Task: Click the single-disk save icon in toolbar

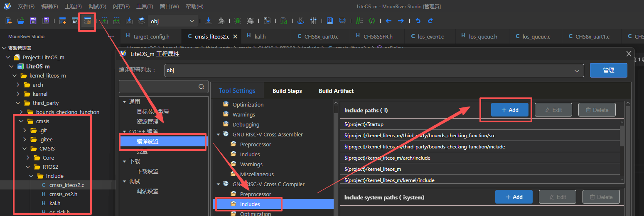Action: pyautogui.click(x=33, y=21)
